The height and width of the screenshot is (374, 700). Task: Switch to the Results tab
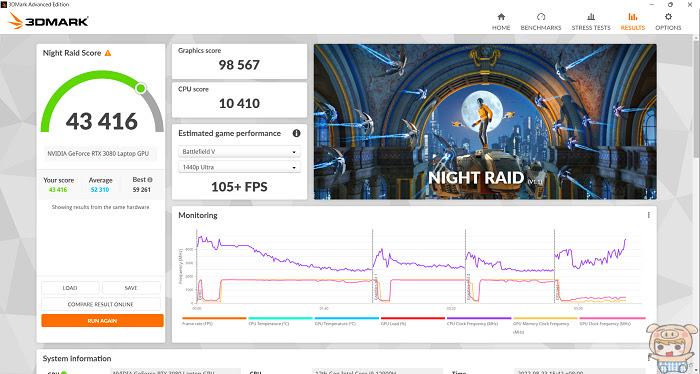click(633, 21)
